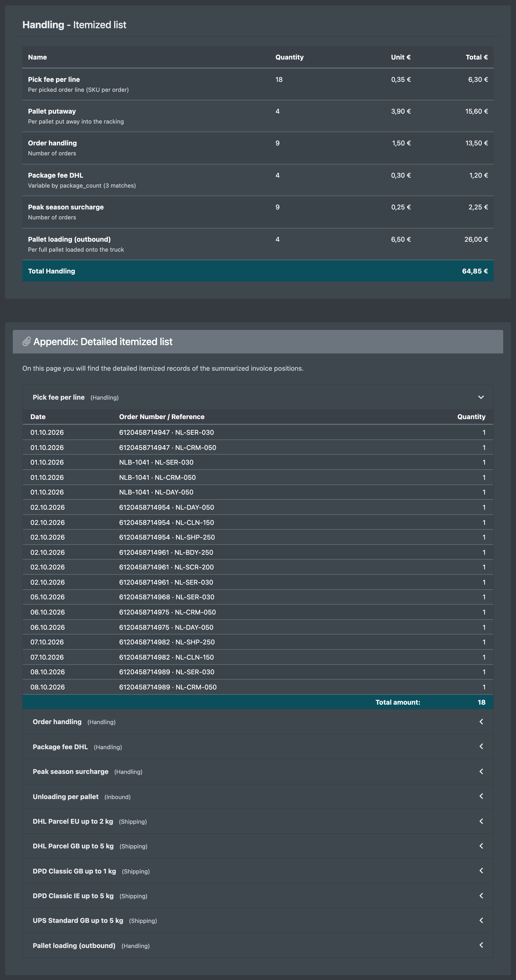The image size is (516, 980).
Task: Expand DHL Parcel EU up to 2 kg chevron
Action: [481, 821]
